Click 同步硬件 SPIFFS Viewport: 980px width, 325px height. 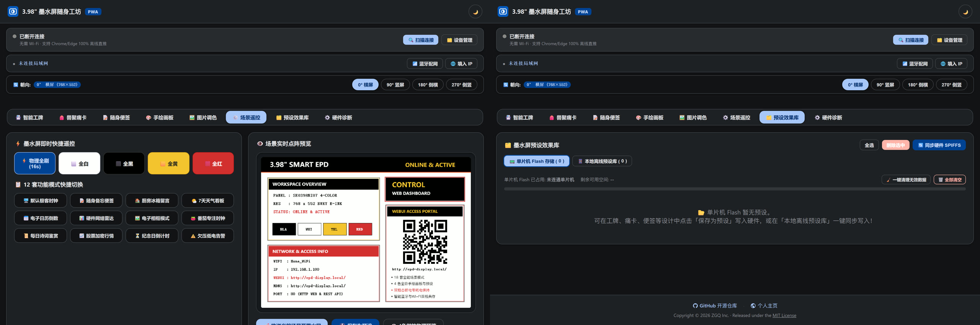pos(939,145)
